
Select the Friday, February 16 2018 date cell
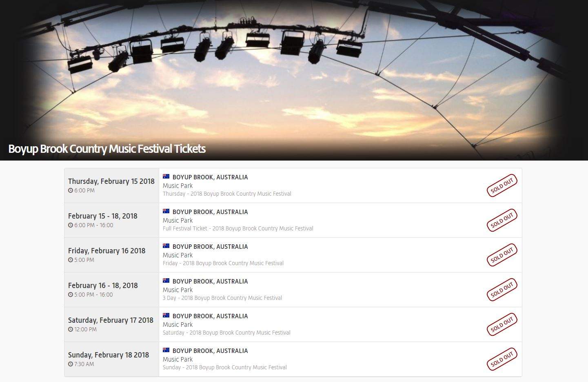[107, 251]
